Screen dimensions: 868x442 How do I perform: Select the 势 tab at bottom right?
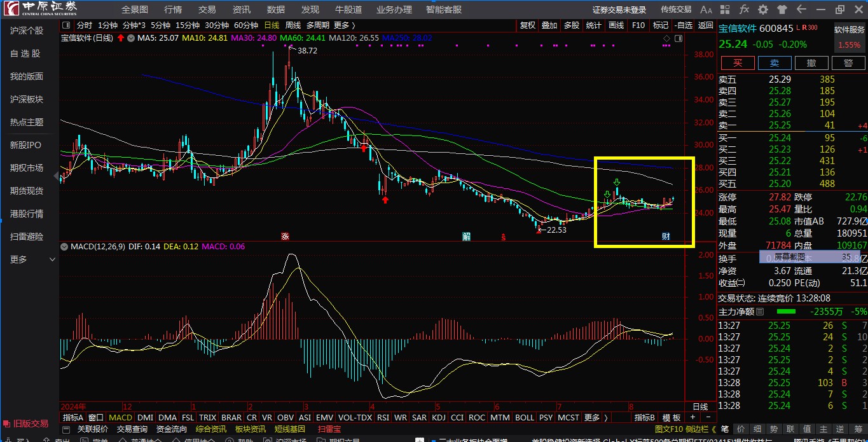pos(774,429)
